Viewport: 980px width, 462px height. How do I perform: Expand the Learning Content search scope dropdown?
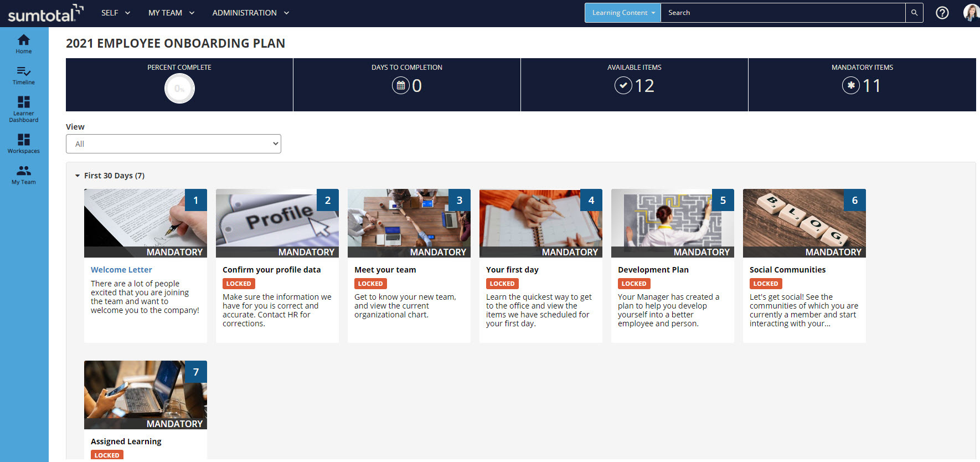point(622,13)
